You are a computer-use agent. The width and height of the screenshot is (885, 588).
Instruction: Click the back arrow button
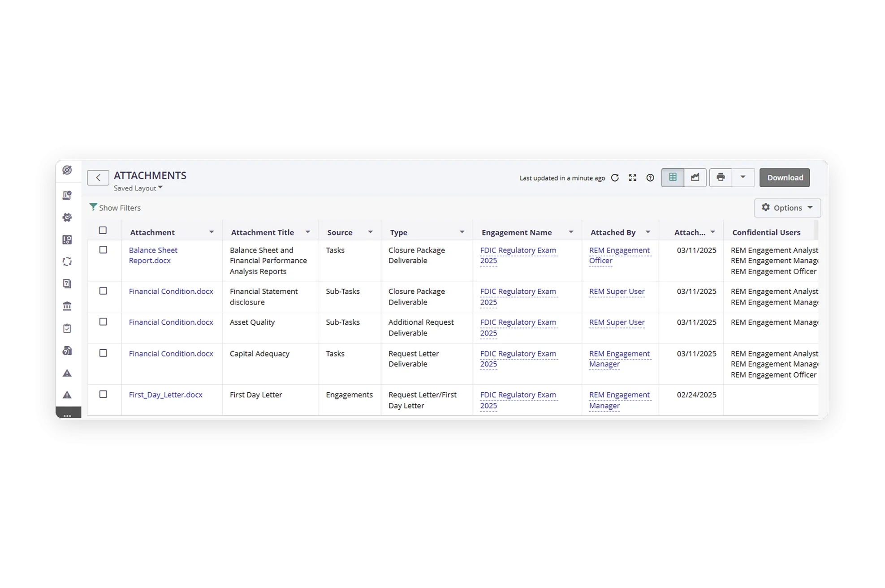(98, 178)
